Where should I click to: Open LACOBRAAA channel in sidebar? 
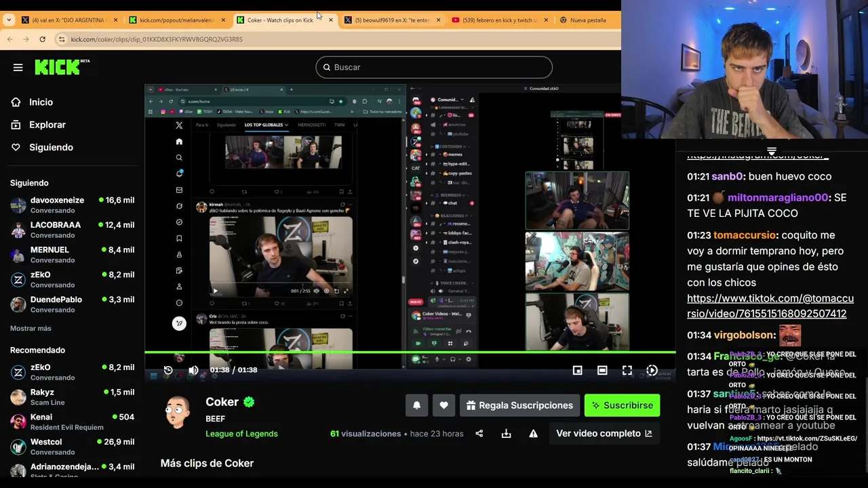[72, 230]
